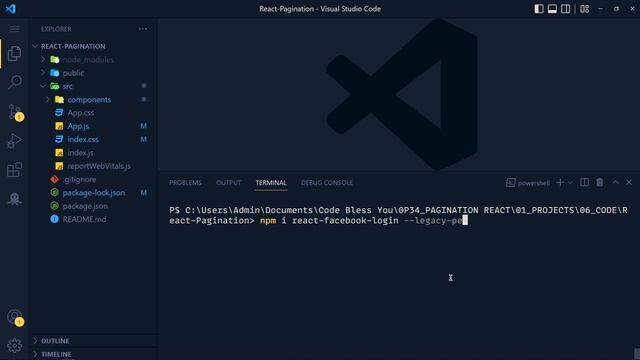Open the alien-icon extension view in activity bar
The image size is (640, 360).
tap(14, 199)
